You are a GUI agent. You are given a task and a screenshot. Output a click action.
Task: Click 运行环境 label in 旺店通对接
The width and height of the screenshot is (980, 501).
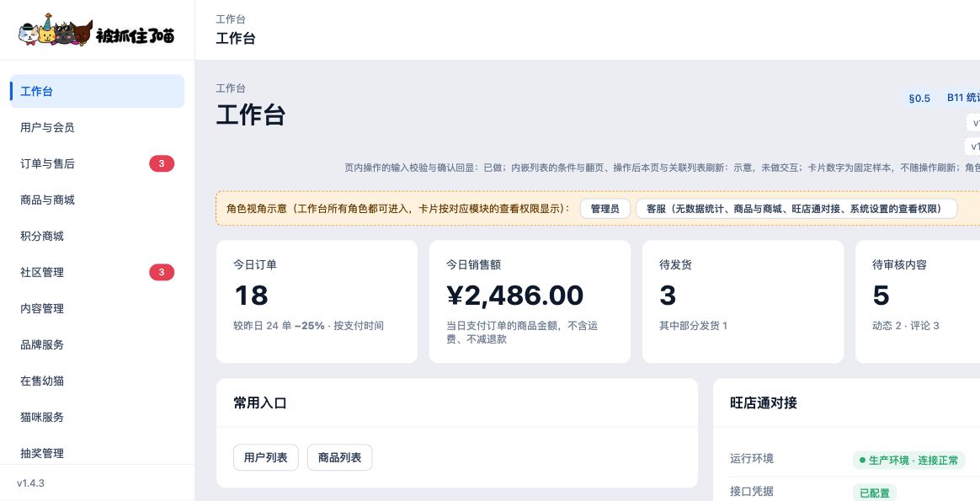pyautogui.click(x=752, y=459)
